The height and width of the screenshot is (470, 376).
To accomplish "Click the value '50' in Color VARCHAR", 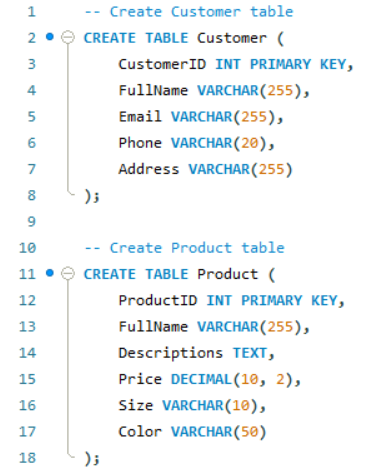I will coord(250,432).
